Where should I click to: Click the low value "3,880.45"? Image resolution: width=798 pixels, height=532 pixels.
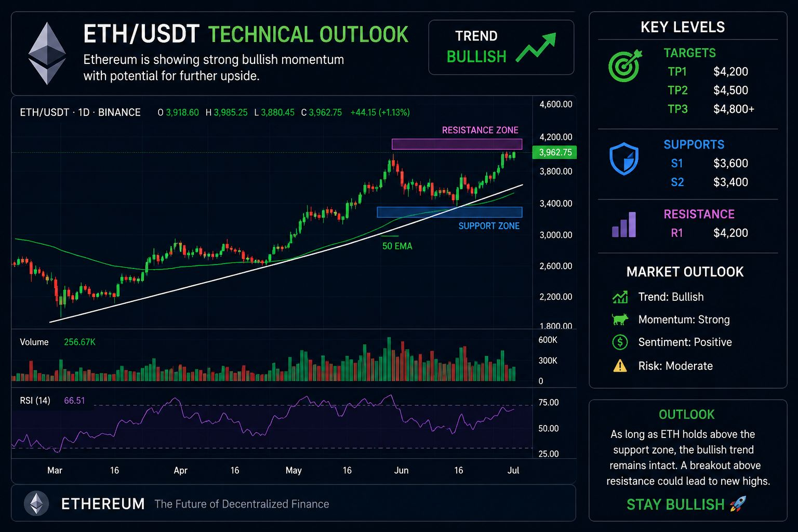tap(278, 112)
